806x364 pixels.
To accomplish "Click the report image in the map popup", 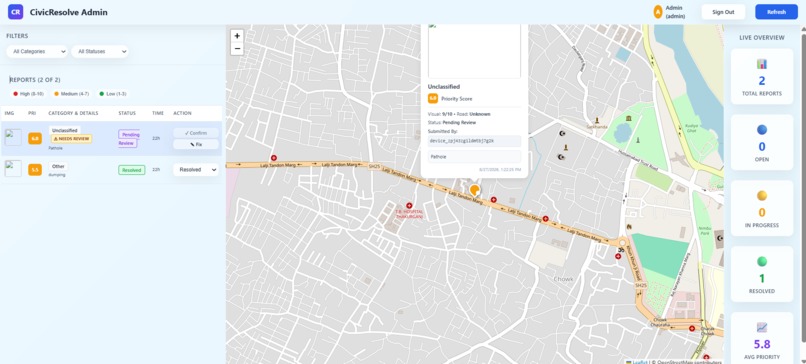I will [474, 50].
